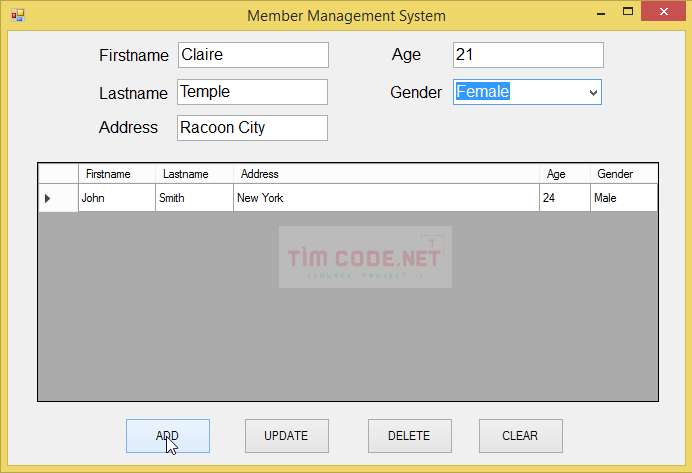
Task: Focus the Firstname field containing Claire
Action: tap(253, 55)
